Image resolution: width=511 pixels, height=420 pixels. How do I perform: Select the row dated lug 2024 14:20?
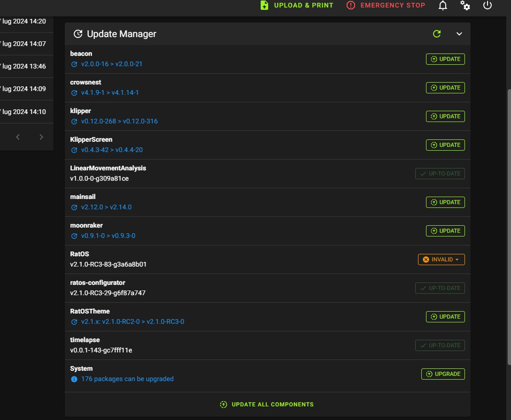pyautogui.click(x=27, y=22)
